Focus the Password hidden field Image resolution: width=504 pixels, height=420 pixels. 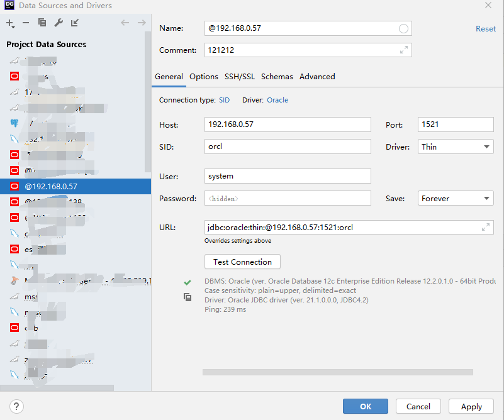coord(288,199)
